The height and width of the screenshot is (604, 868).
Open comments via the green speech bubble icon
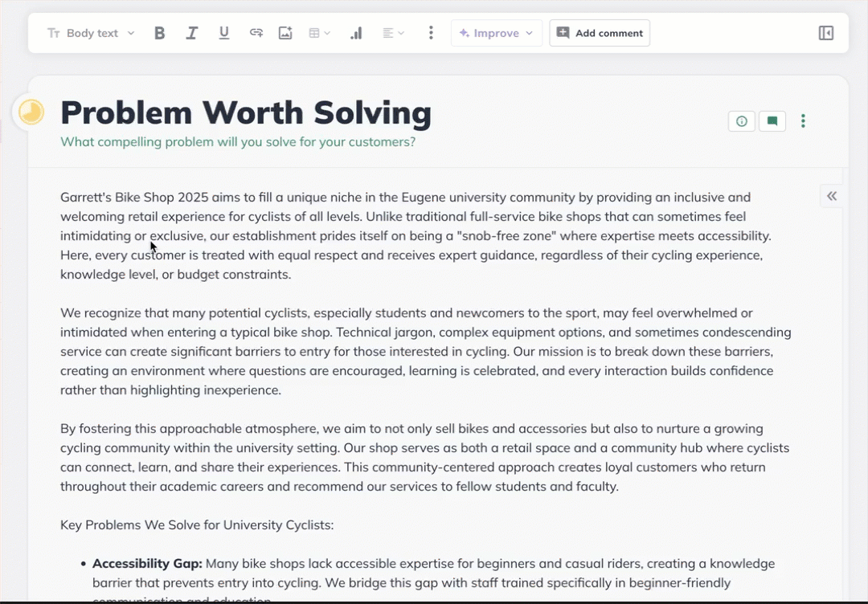tap(772, 120)
